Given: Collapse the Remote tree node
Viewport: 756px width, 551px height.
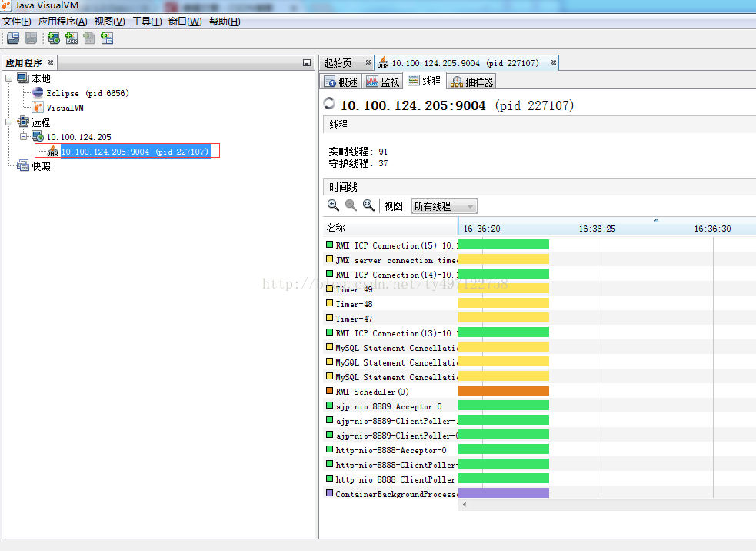Looking at the screenshot, I should point(8,122).
